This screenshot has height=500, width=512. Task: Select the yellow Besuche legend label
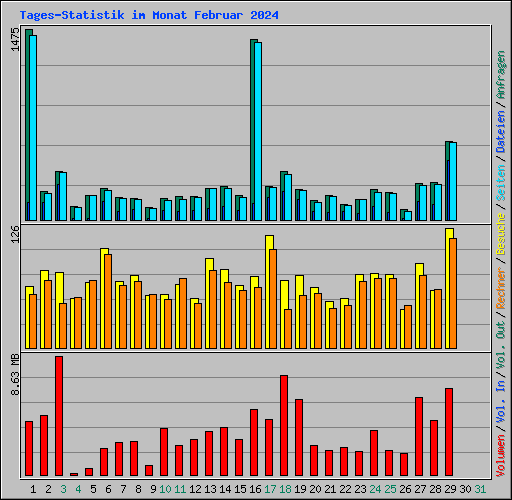tap(501, 234)
